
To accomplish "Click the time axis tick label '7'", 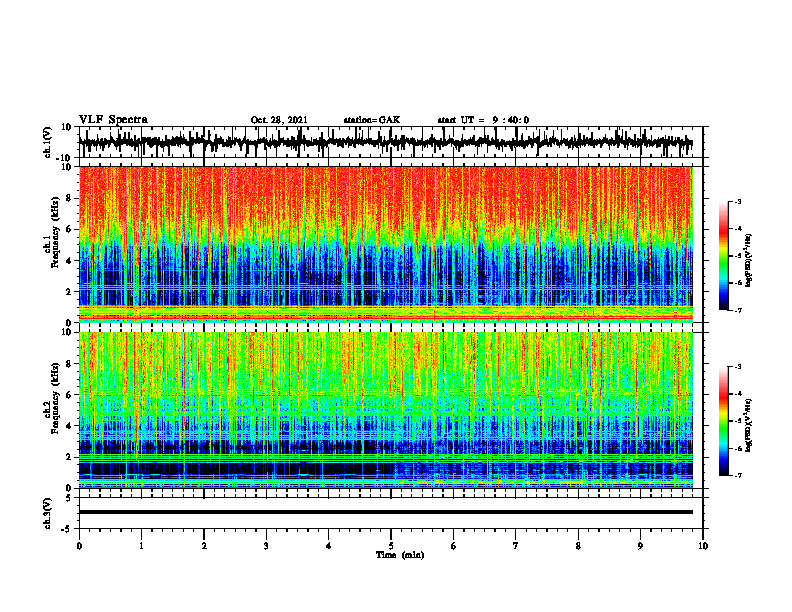I will 516,546.
